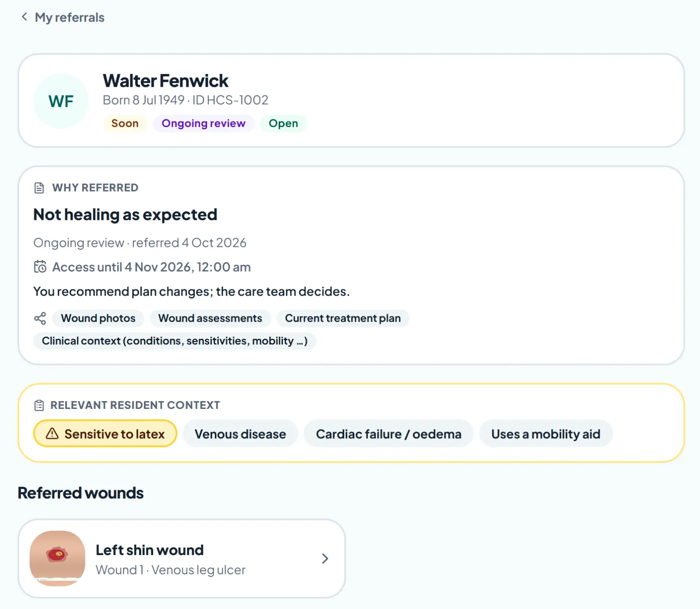This screenshot has width=700, height=609.
Task: Click the Relevant Resident Context clipboard icon
Action: tap(39, 405)
